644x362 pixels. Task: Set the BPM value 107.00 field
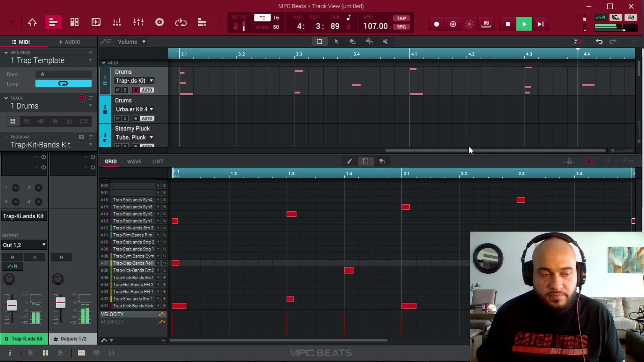click(376, 26)
